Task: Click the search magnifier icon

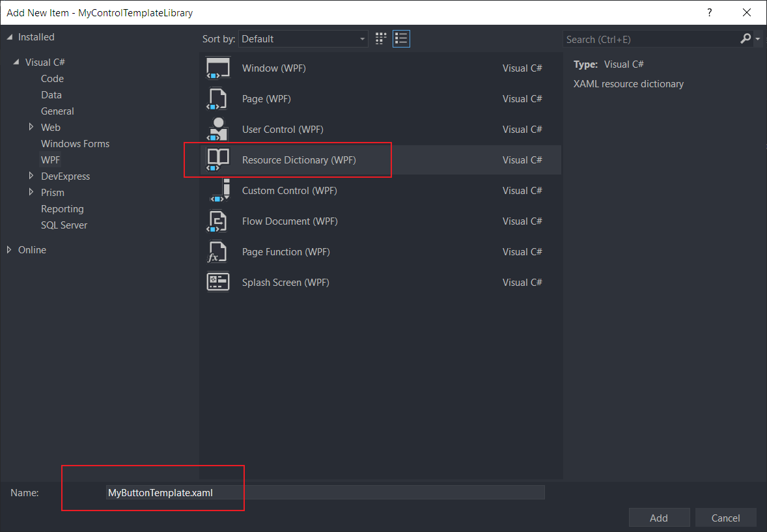Action: tap(746, 39)
